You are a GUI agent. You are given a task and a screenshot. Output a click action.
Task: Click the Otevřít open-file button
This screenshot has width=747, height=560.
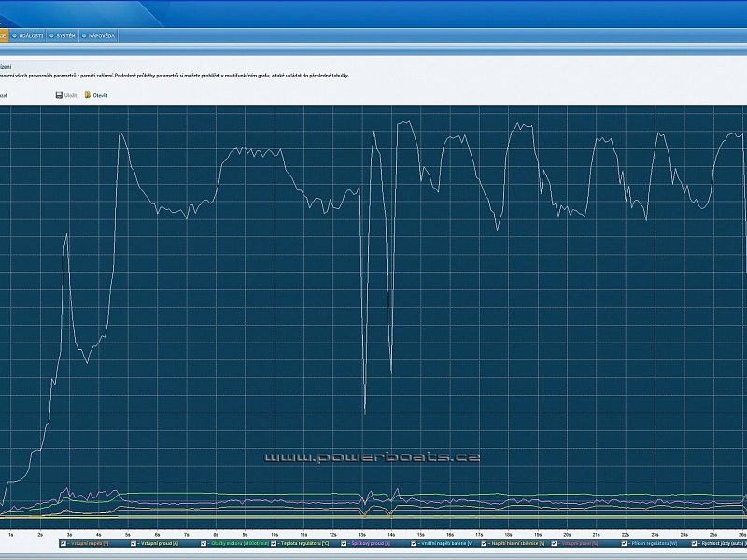pos(96,95)
